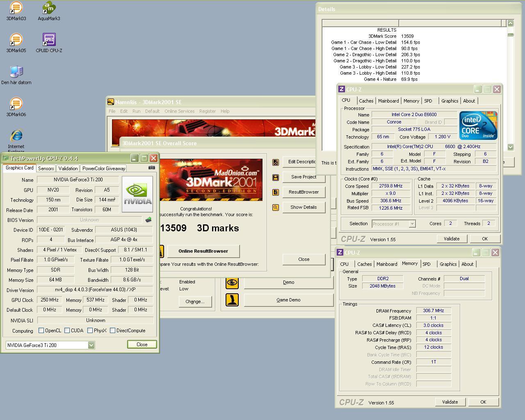The height and width of the screenshot is (420, 525).
Task: Open the 3DMark06 desktop shortcut
Action: [16, 107]
